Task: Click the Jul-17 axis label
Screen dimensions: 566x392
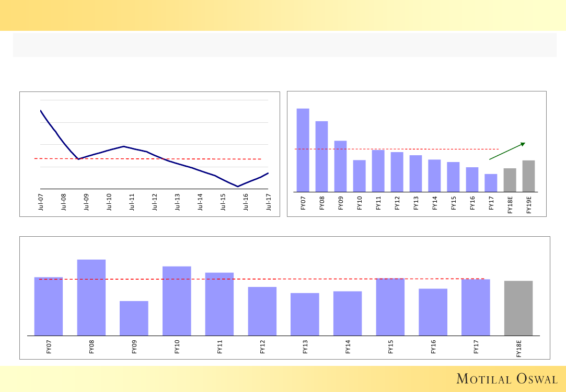Action: pos(269,203)
